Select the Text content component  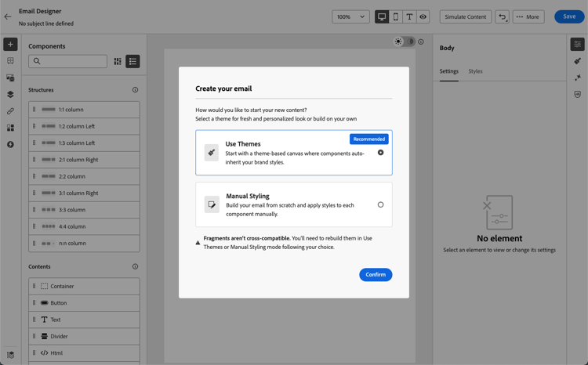(84, 320)
